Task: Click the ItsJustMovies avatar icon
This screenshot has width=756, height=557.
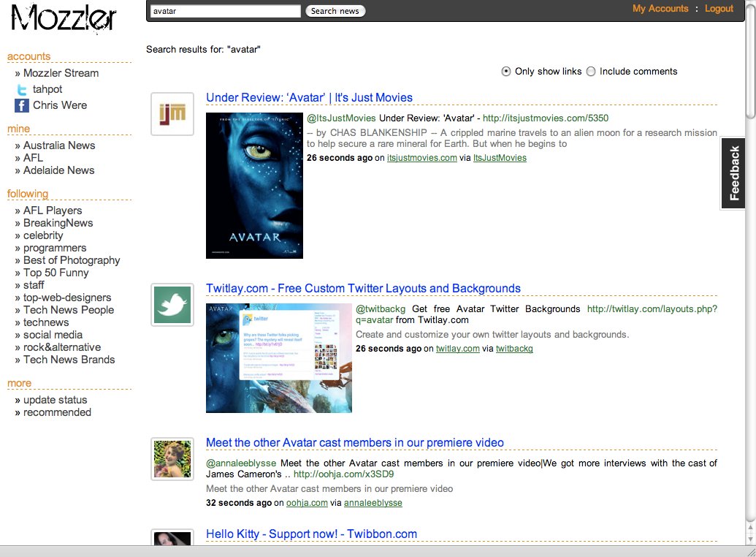Action: coord(172,114)
